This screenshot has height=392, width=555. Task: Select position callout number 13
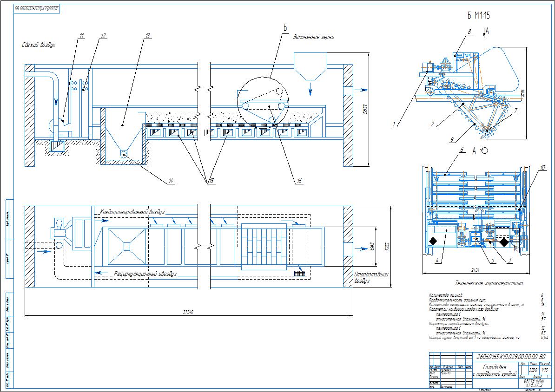pos(148,36)
